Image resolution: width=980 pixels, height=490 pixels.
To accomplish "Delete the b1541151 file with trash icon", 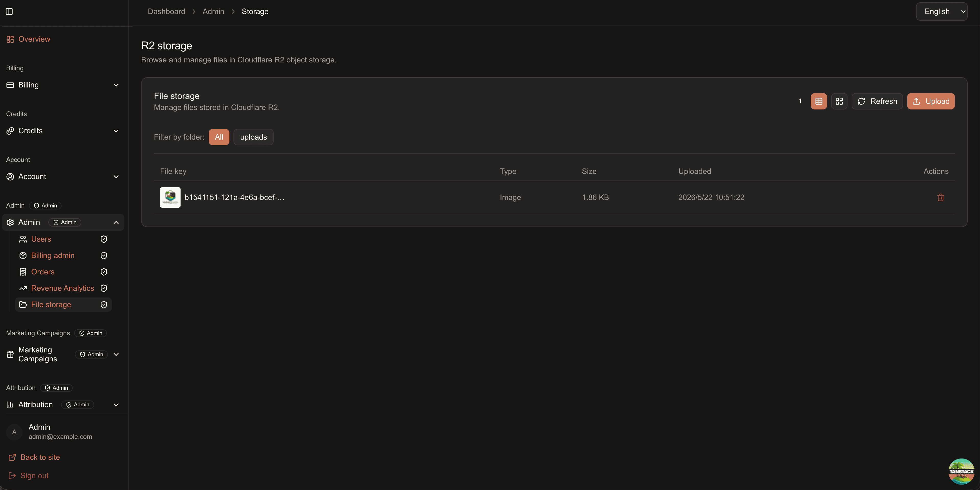I will (x=940, y=197).
